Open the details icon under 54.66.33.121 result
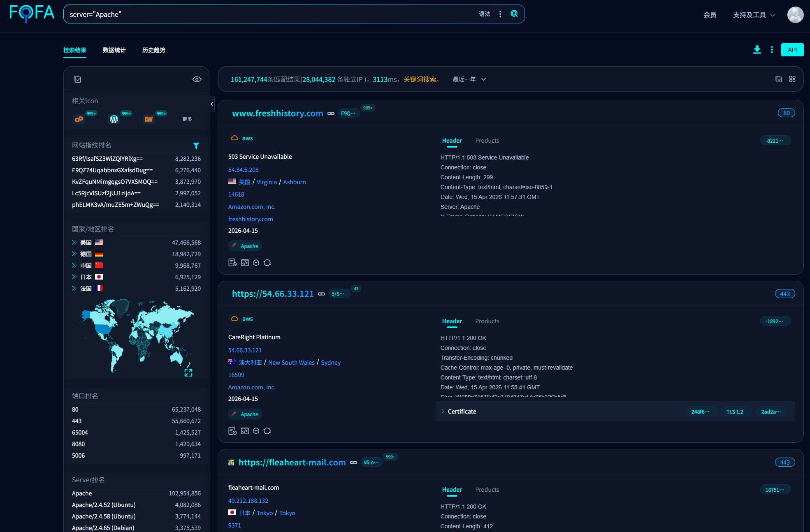This screenshot has width=810, height=532. (232, 431)
